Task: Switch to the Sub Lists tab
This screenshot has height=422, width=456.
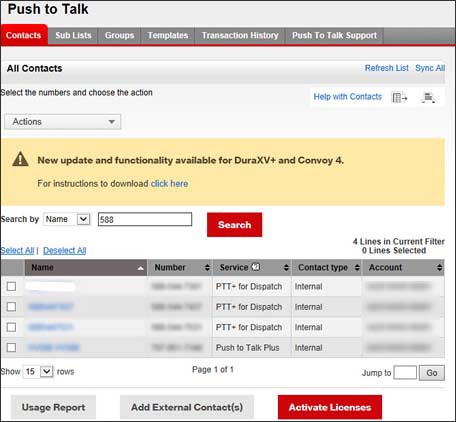Action: tap(73, 35)
